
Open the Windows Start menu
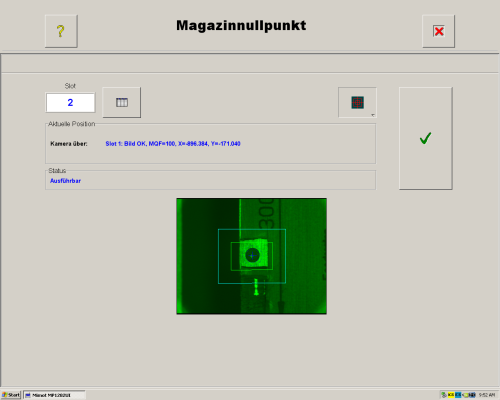[x=11, y=395]
